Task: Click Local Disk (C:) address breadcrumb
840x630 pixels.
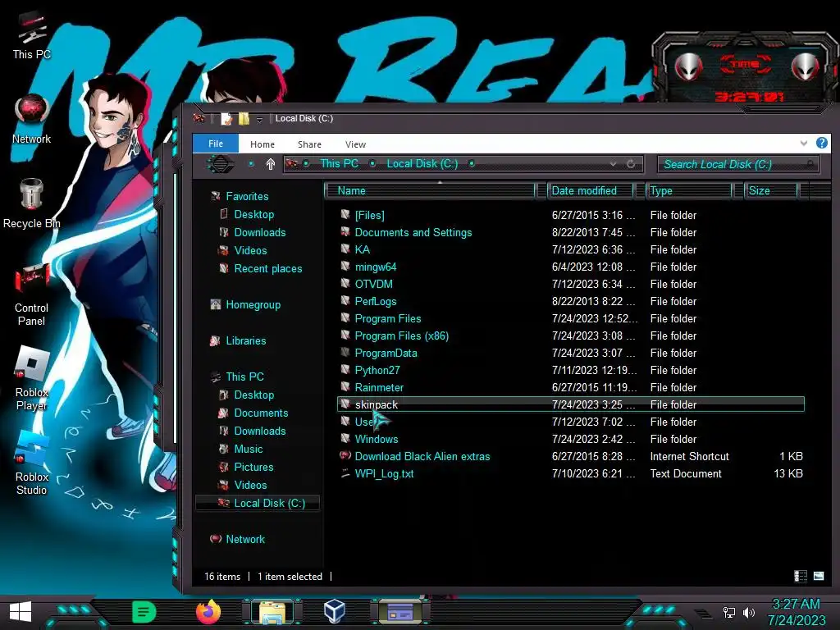Action: [422, 163]
